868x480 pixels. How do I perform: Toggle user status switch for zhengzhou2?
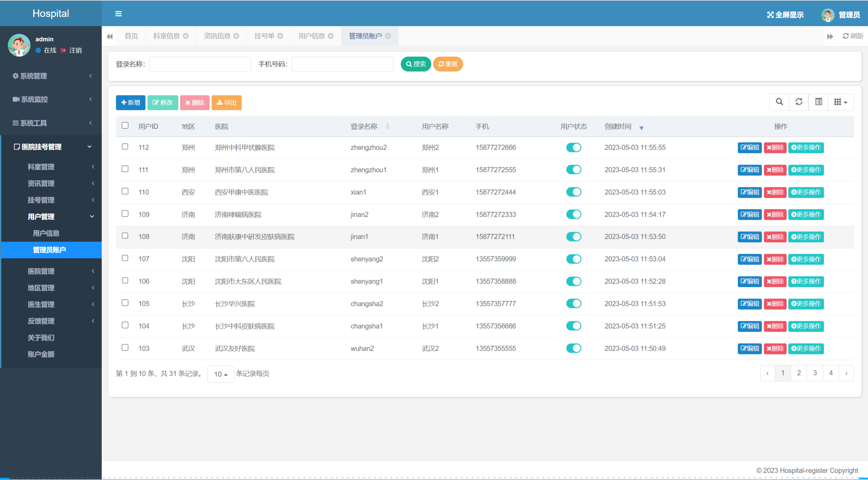pos(574,148)
